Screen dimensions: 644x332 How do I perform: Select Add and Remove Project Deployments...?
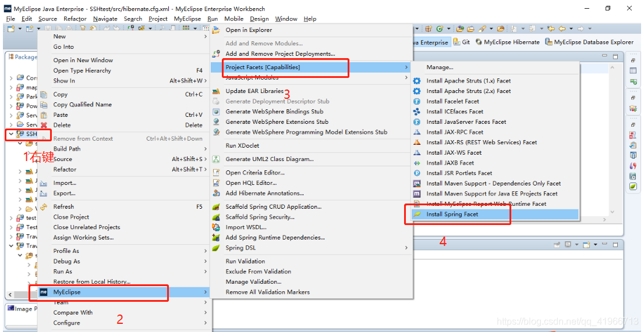pyautogui.click(x=310, y=53)
